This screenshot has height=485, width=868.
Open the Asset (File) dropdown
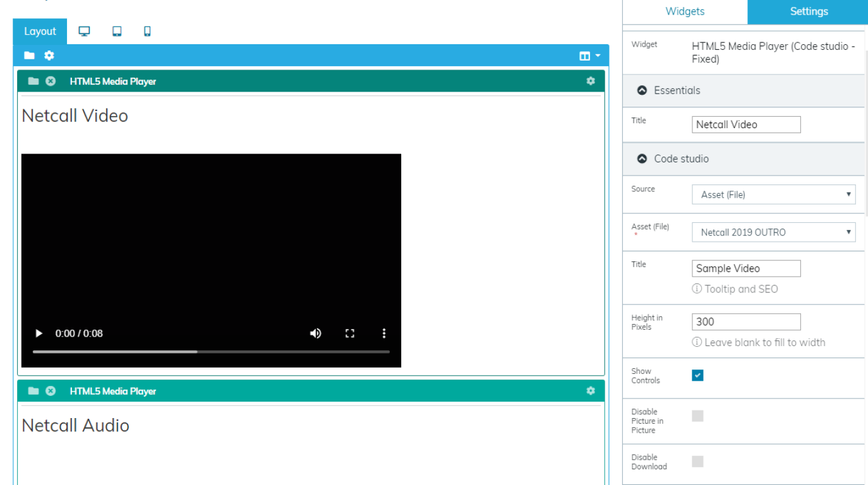click(773, 232)
